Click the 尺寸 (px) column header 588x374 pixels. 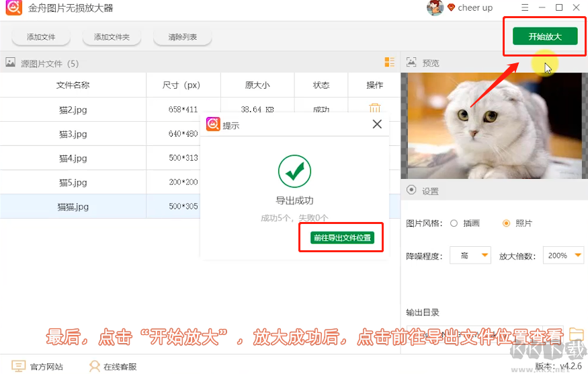[x=183, y=85]
